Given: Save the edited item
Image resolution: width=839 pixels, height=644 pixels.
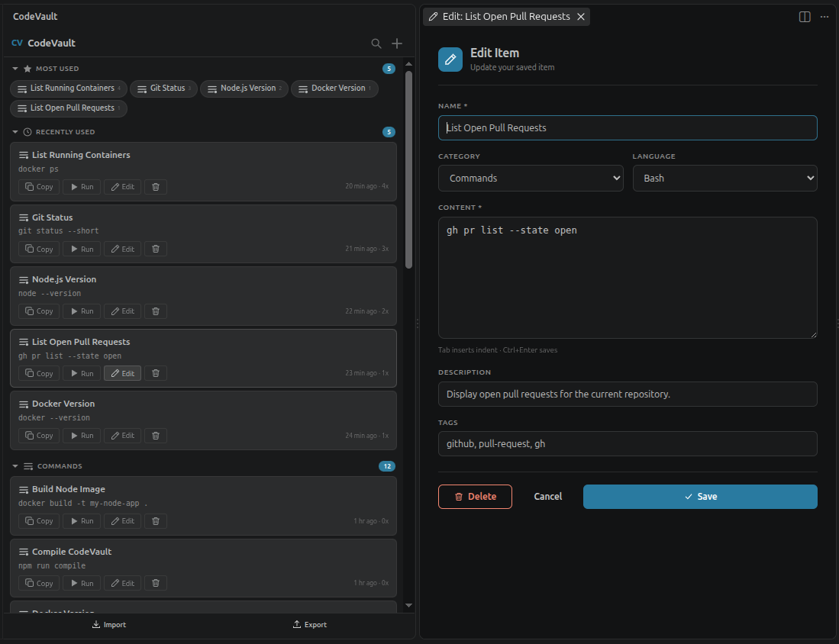Looking at the screenshot, I should [x=700, y=497].
